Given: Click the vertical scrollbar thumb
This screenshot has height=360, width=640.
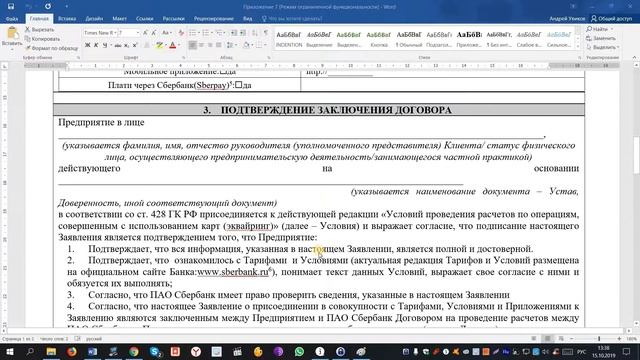Looking at the screenshot, I should tap(636, 155).
